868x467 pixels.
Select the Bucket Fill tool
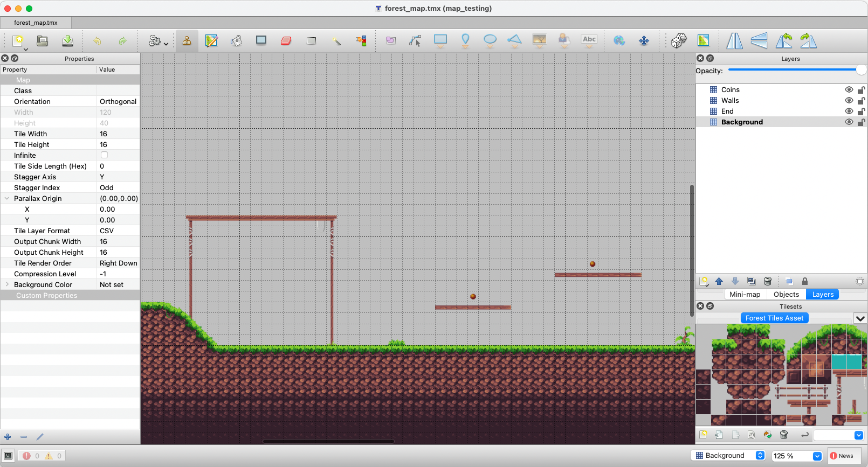(x=236, y=41)
